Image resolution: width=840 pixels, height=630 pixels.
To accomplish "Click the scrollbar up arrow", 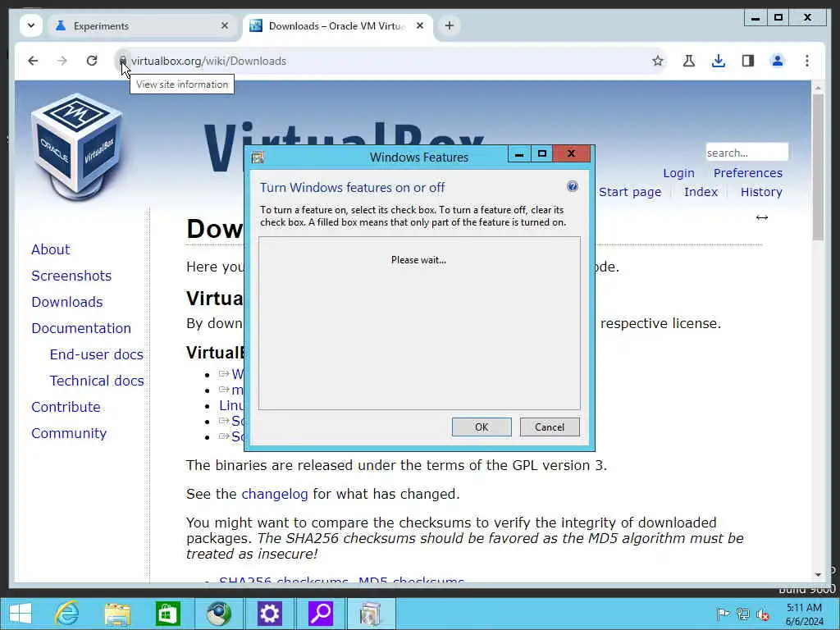I will [x=818, y=87].
